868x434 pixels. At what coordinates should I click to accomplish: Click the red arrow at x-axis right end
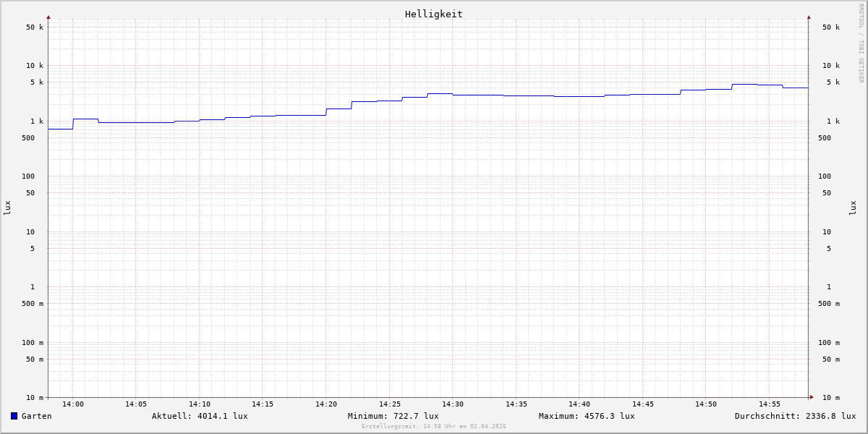coord(811,397)
